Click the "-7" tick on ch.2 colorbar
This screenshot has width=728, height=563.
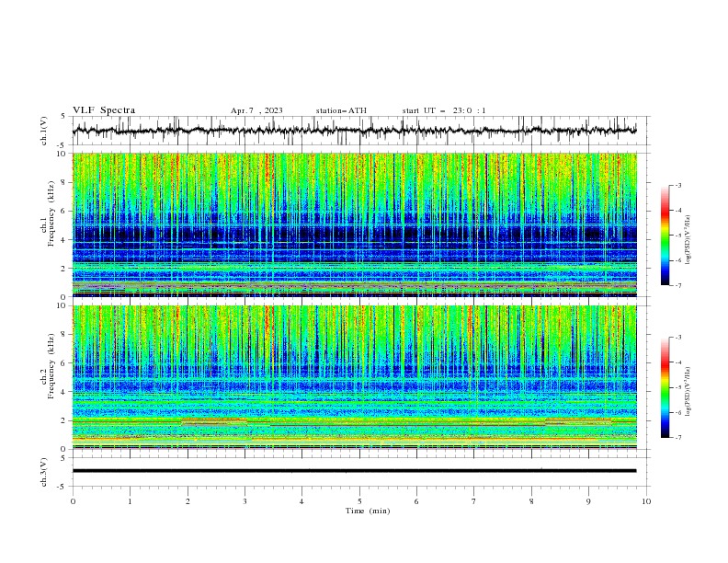[677, 438]
